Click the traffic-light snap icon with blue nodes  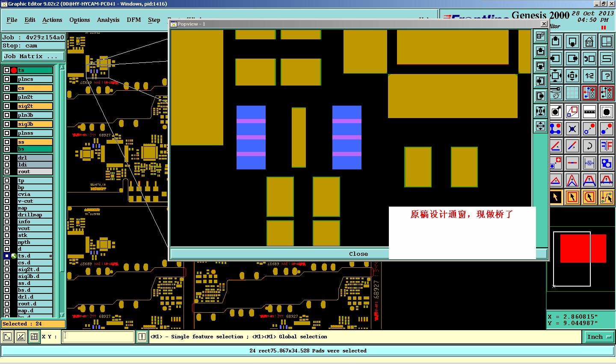click(x=589, y=93)
